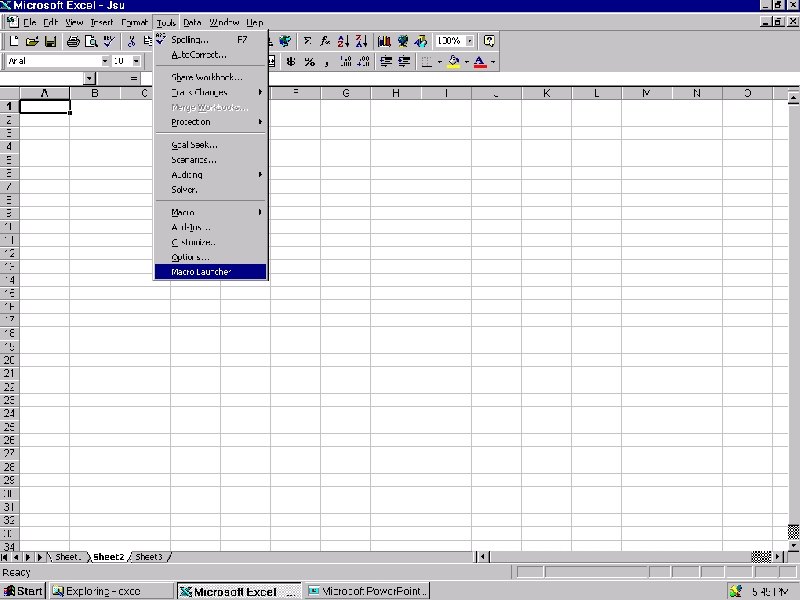Click the Chart Wizard icon
This screenshot has width=800, height=600.
coord(384,41)
